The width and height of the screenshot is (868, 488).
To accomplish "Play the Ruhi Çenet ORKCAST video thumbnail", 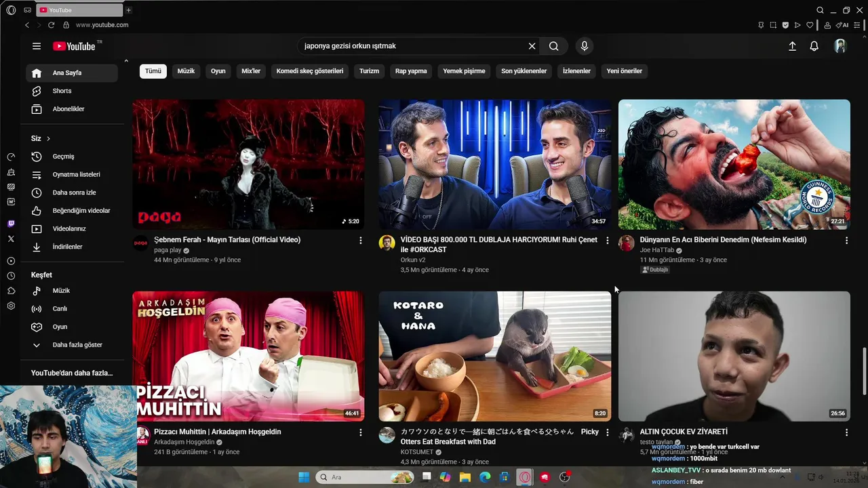I will [494, 165].
